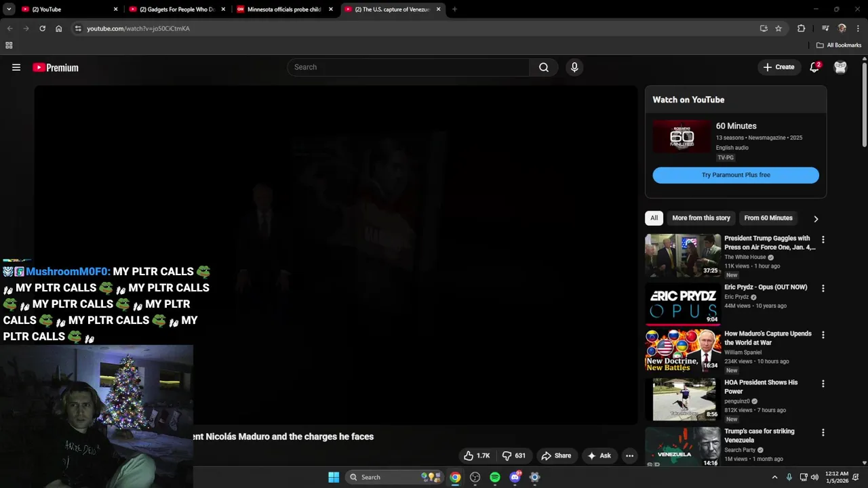
Task: Start voice search with the microphone
Action: click(x=574, y=67)
